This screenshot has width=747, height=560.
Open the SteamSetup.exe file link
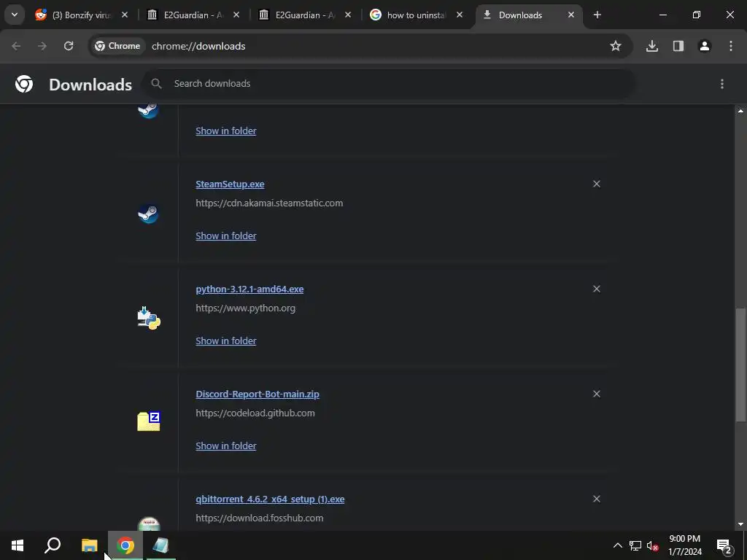pos(230,184)
